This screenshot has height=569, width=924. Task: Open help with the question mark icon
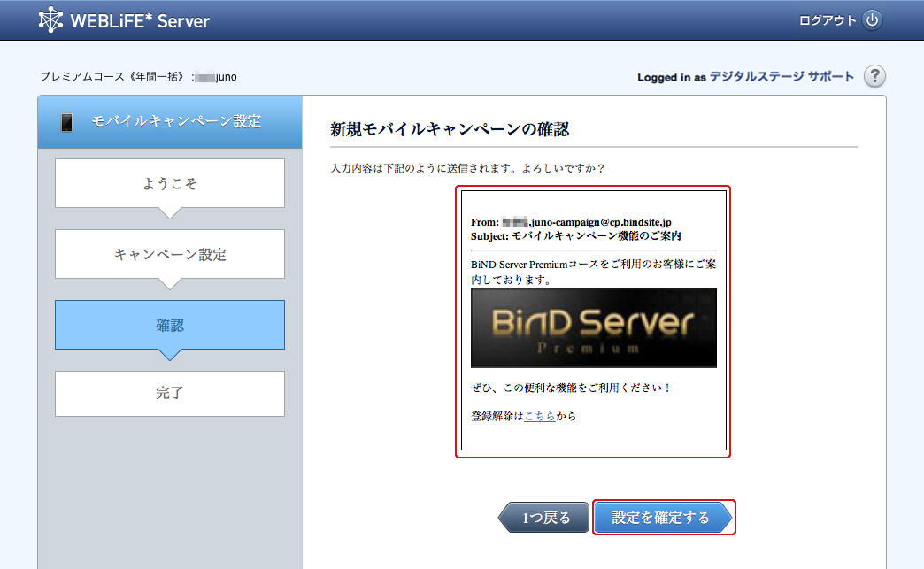coord(874,77)
